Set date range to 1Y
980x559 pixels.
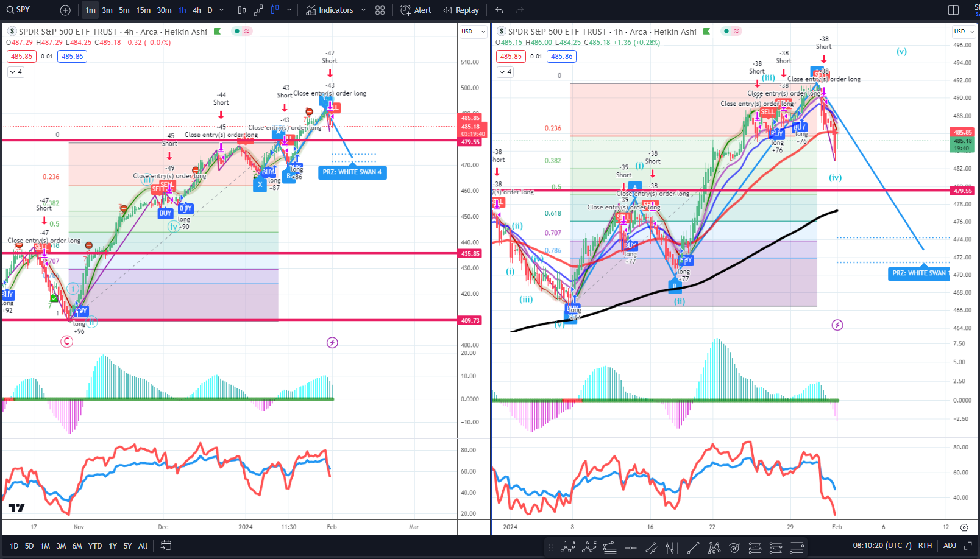coord(113,546)
